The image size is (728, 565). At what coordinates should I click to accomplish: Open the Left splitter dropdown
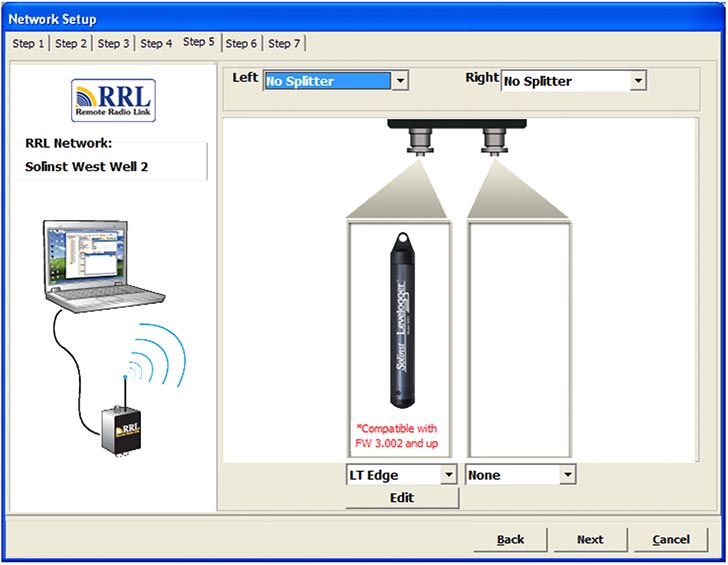click(x=400, y=81)
